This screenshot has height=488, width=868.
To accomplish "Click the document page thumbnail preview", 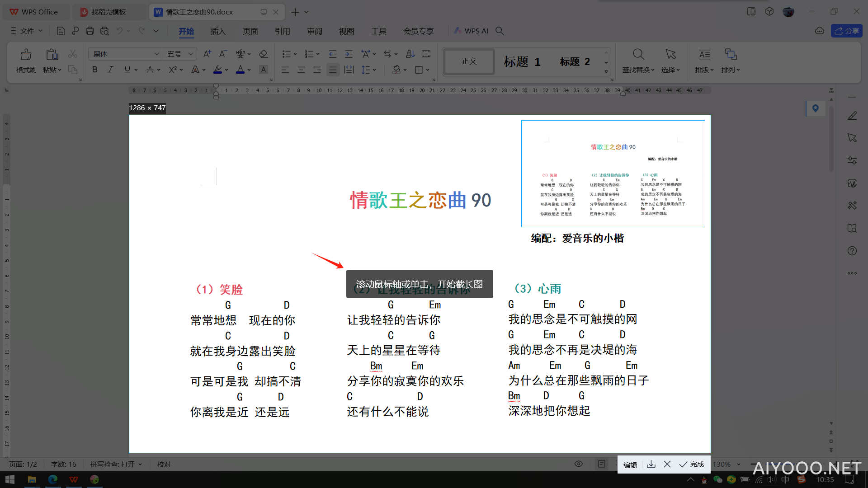I will coord(613,174).
